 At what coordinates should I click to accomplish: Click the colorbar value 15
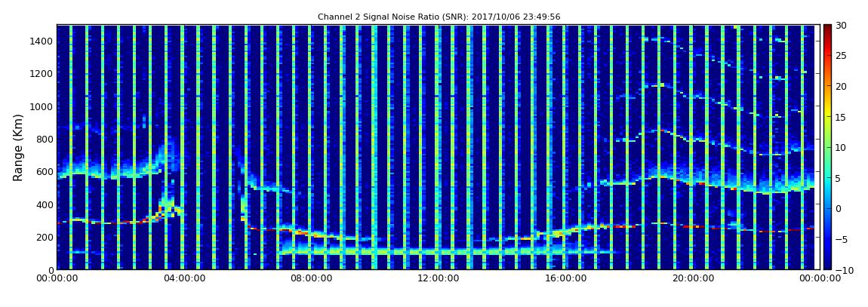point(842,117)
